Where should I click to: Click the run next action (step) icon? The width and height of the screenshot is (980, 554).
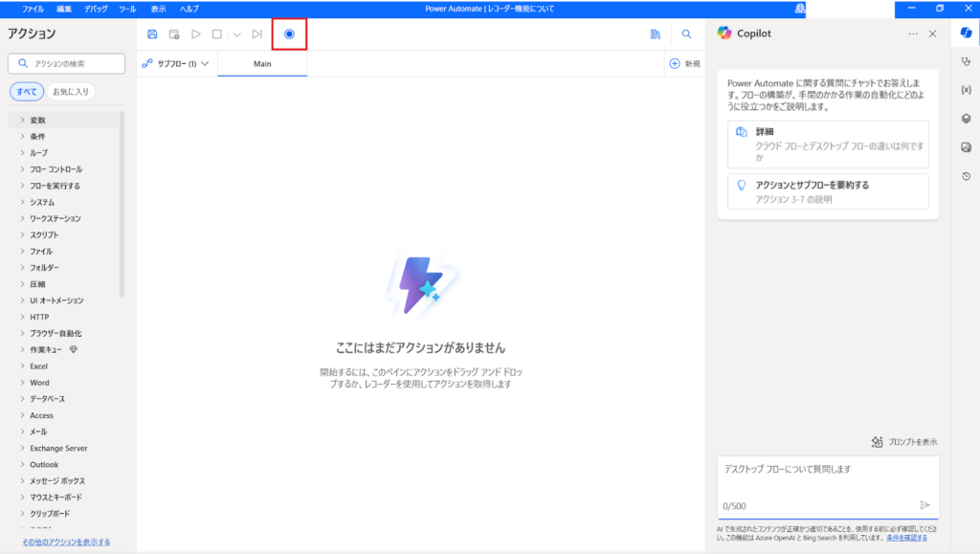tap(256, 34)
